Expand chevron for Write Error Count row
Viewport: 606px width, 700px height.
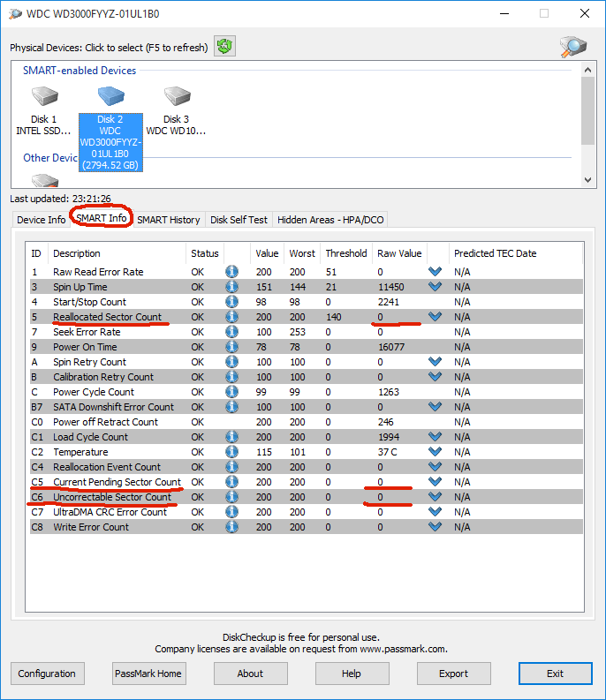(435, 527)
